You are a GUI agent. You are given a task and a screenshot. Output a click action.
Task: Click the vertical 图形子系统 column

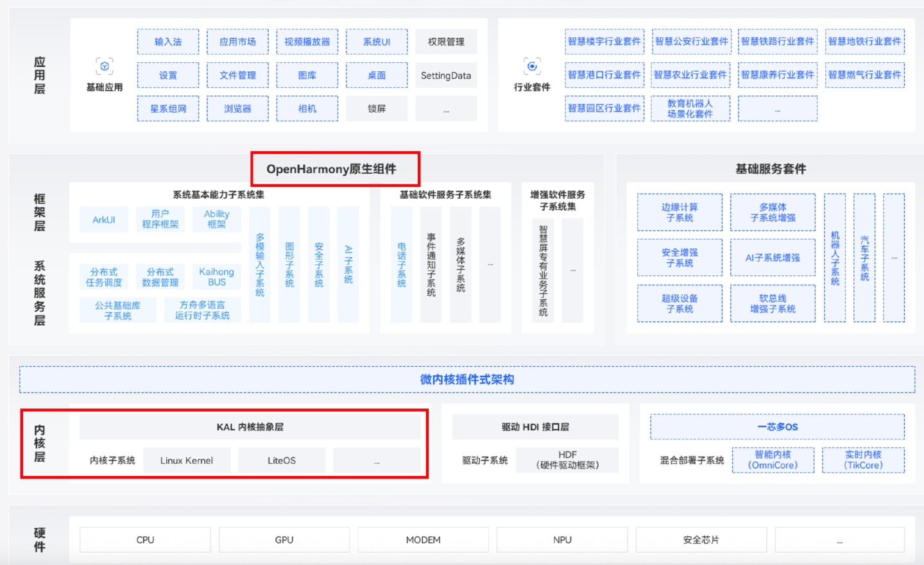pos(289,264)
